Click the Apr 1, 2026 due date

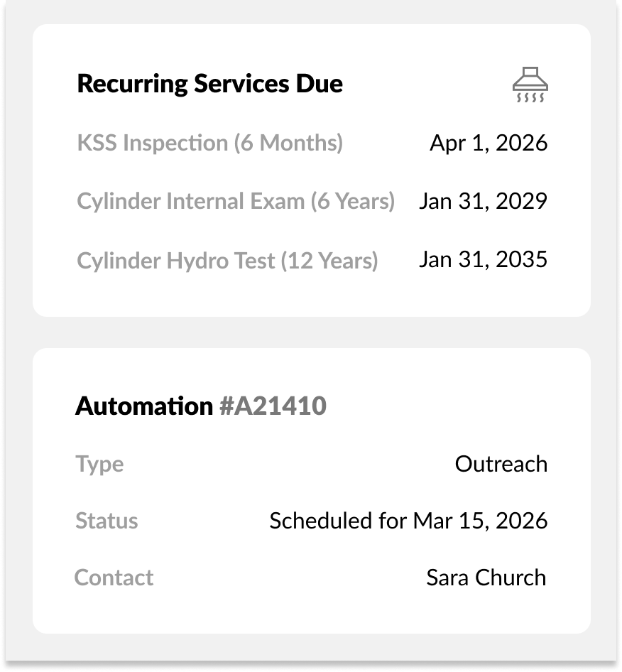pos(489,143)
